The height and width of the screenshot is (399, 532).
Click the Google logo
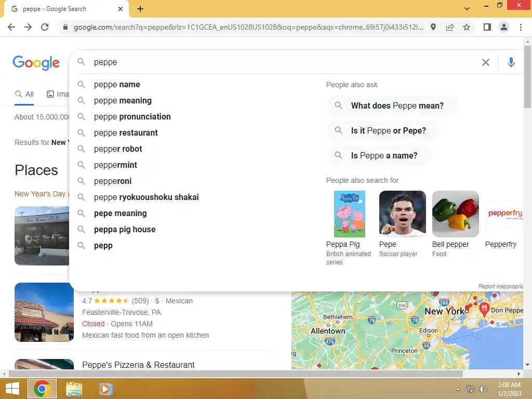click(36, 63)
